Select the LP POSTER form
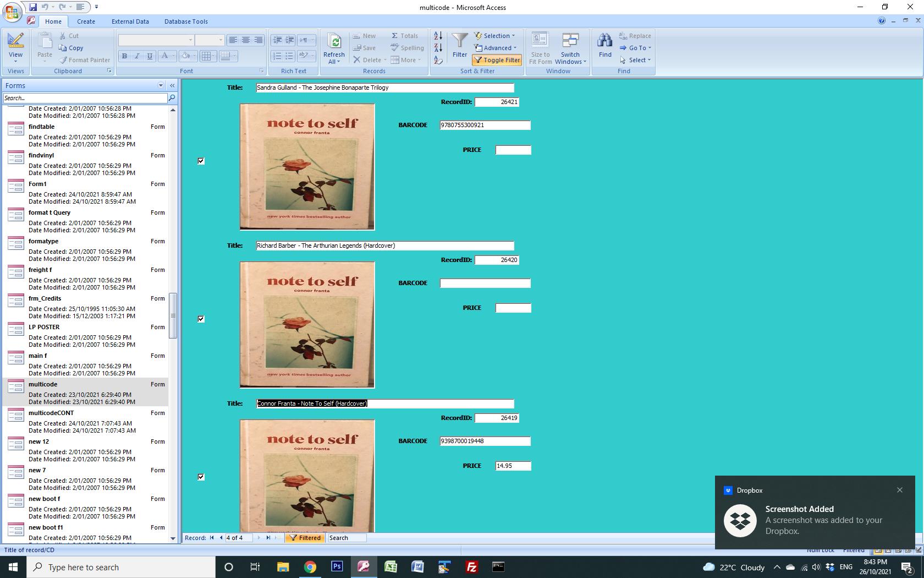Viewport: 924px width, 578px height. pos(85,335)
